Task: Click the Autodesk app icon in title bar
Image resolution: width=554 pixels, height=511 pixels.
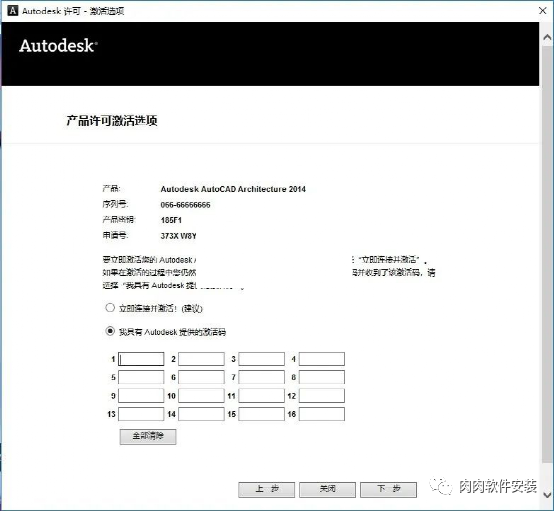Action: (x=12, y=11)
